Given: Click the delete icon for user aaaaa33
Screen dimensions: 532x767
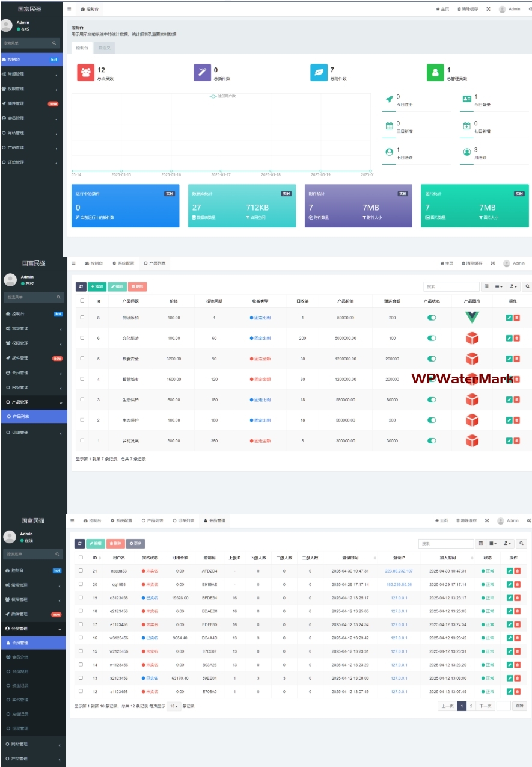Looking at the screenshot, I should (x=517, y=571).
